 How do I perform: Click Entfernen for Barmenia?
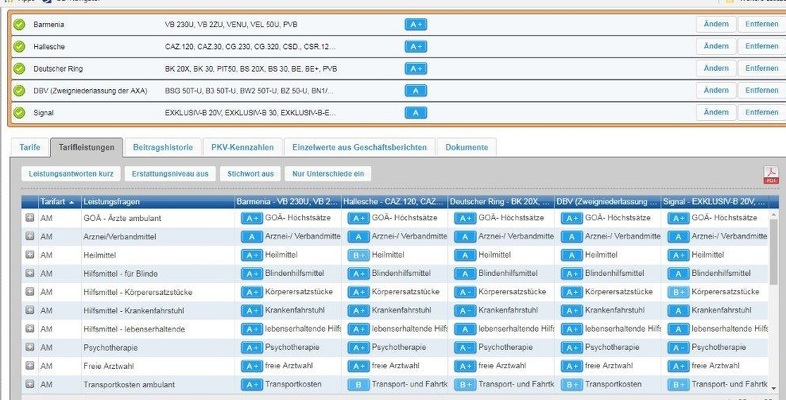tap(761, 24)
